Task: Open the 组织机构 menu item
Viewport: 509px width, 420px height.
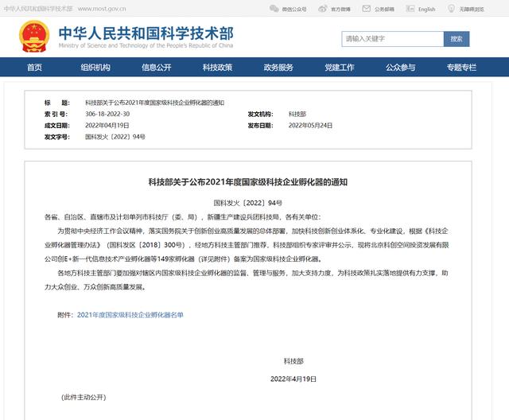Action: (95, 67)
